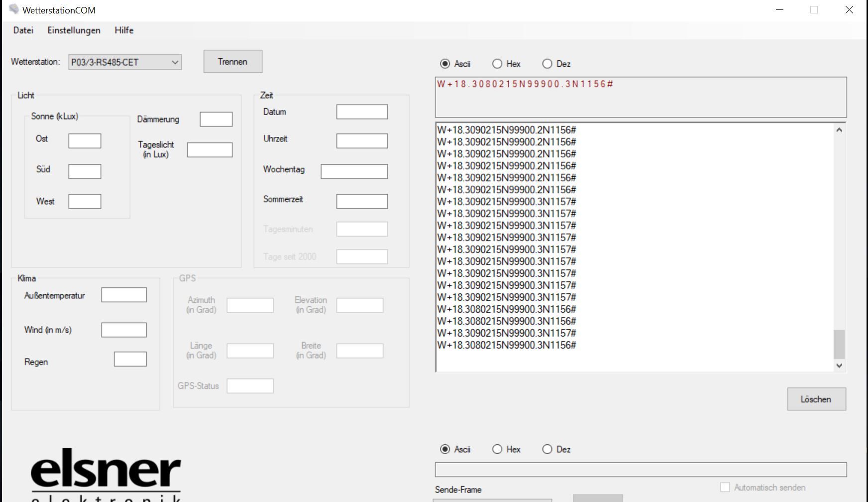Click the Datum field
Viewport: 868px width, 502px height.
(x=362, y=112)
